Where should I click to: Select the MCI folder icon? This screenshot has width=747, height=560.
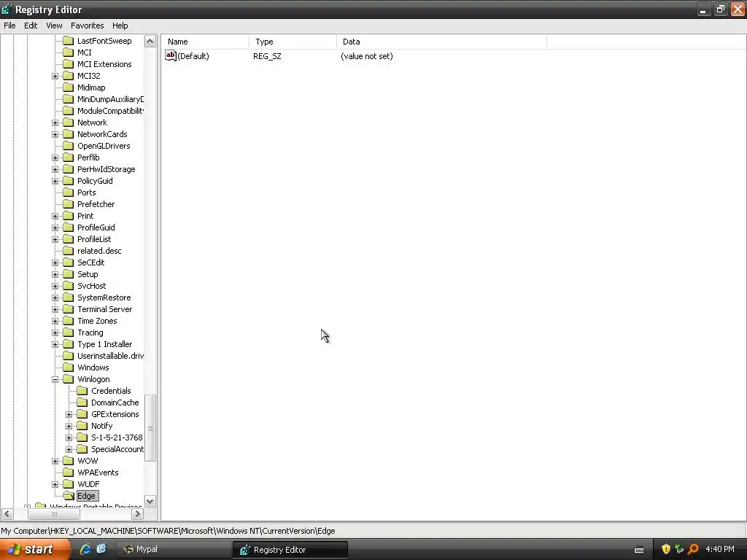click(69, 52)
